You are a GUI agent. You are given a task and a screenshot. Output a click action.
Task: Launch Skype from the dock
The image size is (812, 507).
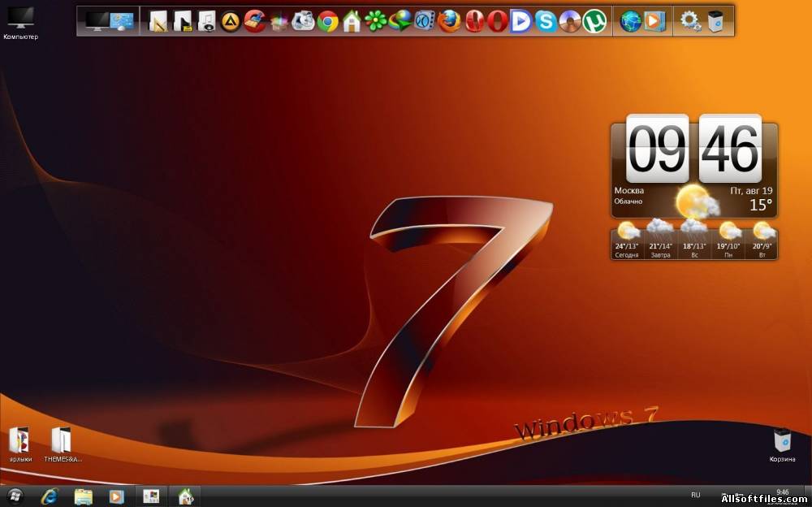point(546,21)
